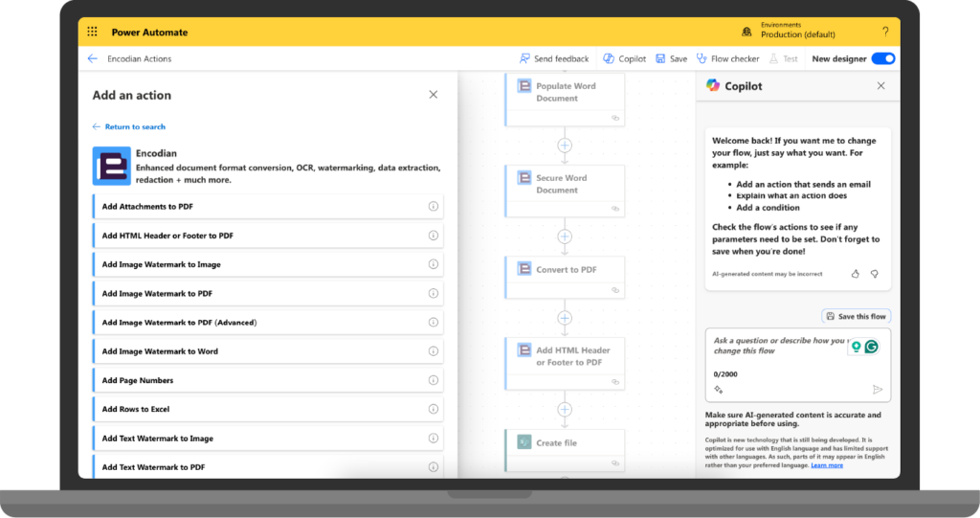Click the plus connector below Convert to PDF
This screenshot has width=980, height=518.
(x=565, y=318)
